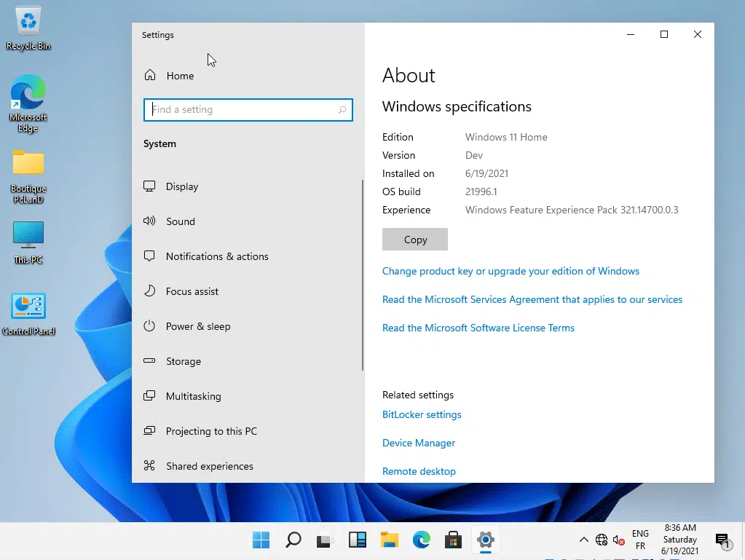This screenshot has width=745, height=560.
Task: Open BitLocker settings link
Action: pos(422,414)
